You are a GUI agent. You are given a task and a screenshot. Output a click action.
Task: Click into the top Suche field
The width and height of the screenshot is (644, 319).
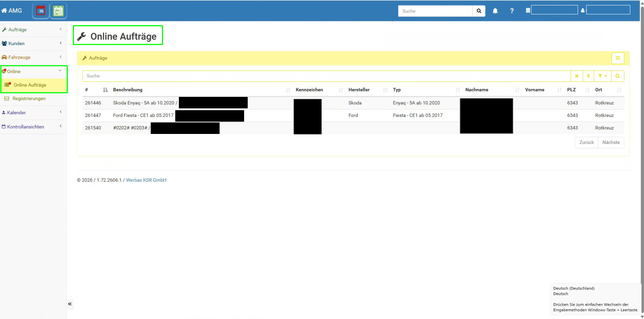[x=435, y=11]
